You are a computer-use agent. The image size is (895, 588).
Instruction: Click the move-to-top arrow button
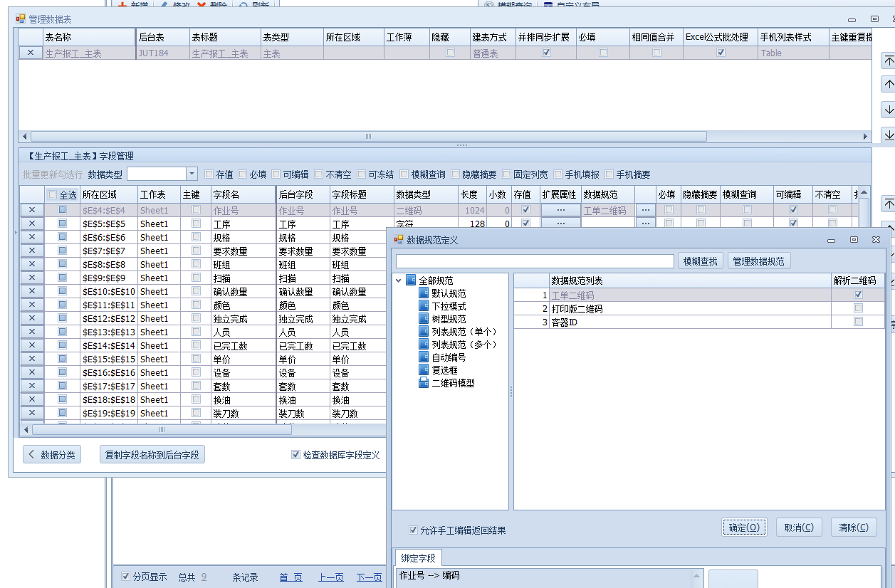pos(888,61)
